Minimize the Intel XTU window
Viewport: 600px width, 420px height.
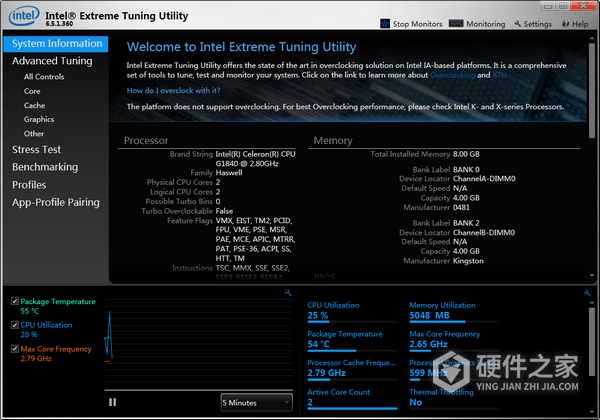548,6
